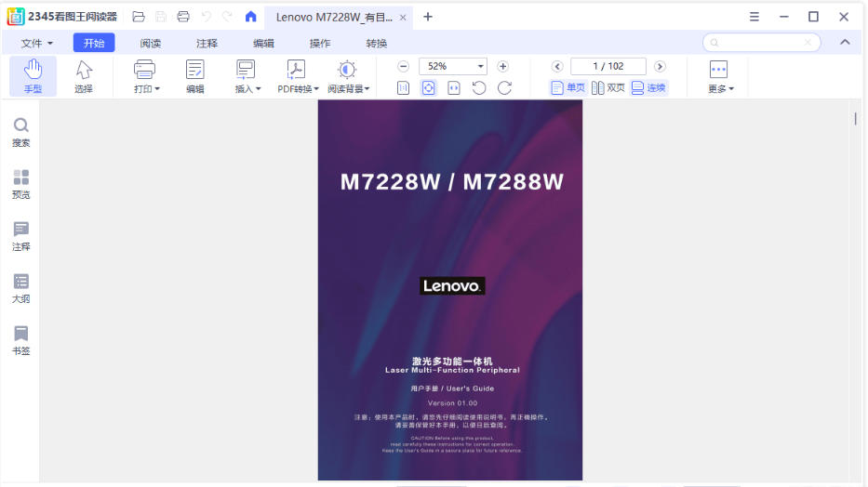
Task: Open PDF convert tool
Action: (x=296, y=71)
